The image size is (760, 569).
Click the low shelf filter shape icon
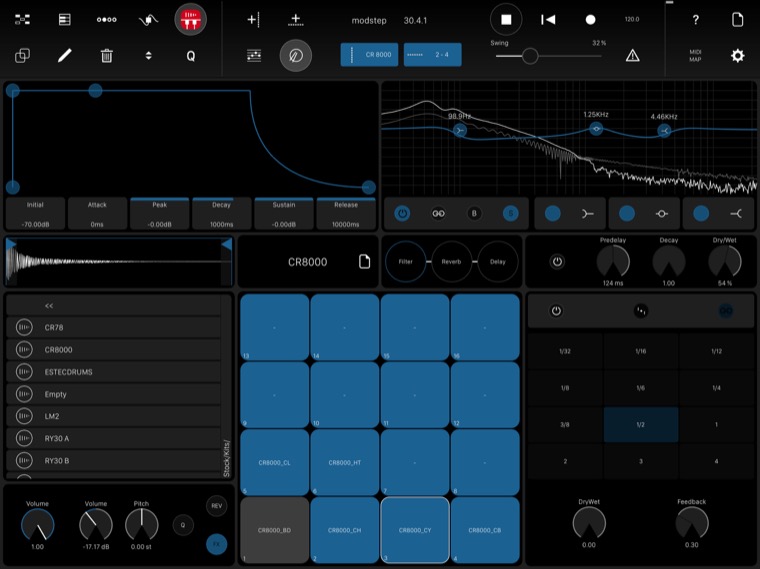click(587, 214)
